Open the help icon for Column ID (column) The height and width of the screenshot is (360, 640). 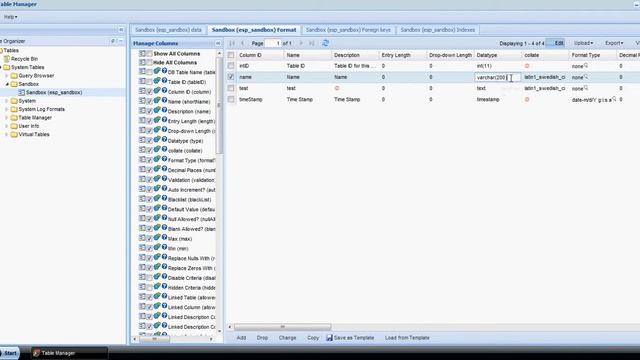(x=164, y=91)
